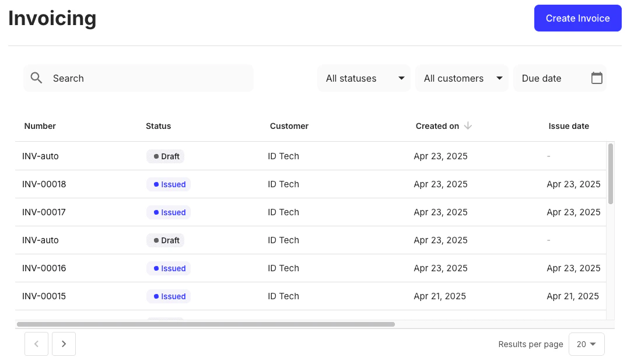The height and width of the screenshot is (364, 627).
Task: Open the All statuses dropdown
Action: pyautogui.click(x=363, y=78)
